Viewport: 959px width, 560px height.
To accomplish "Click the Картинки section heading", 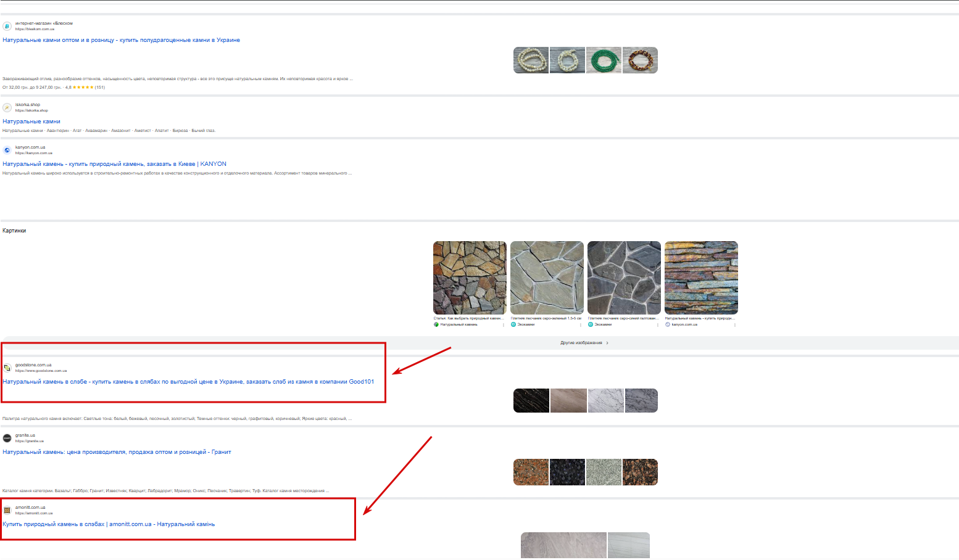I will click(x=14, y=231).
